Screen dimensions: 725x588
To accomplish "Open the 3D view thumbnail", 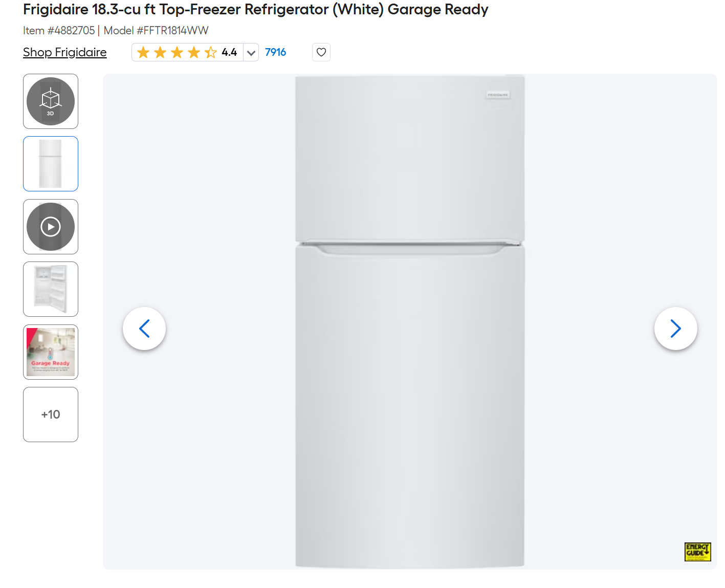I will 51,101.
